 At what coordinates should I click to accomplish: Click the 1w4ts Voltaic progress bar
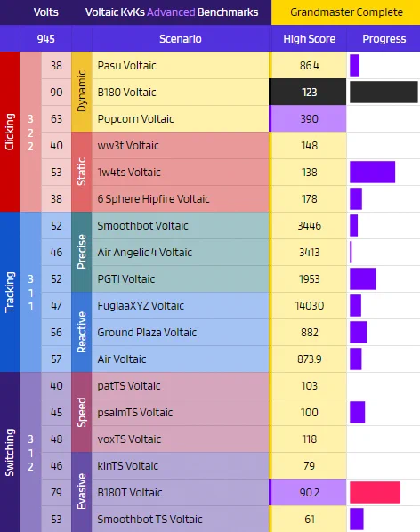coord(373,172)
